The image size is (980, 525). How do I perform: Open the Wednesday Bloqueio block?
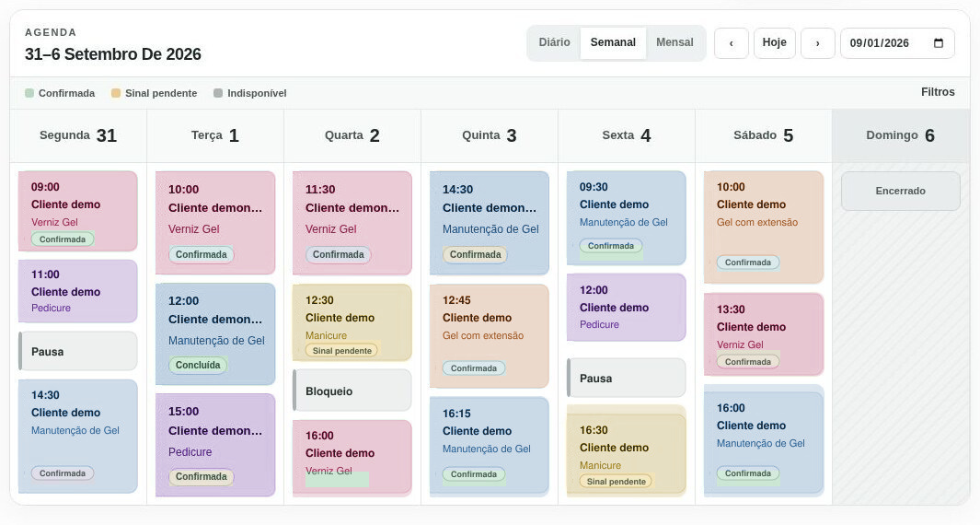(352, 391)
